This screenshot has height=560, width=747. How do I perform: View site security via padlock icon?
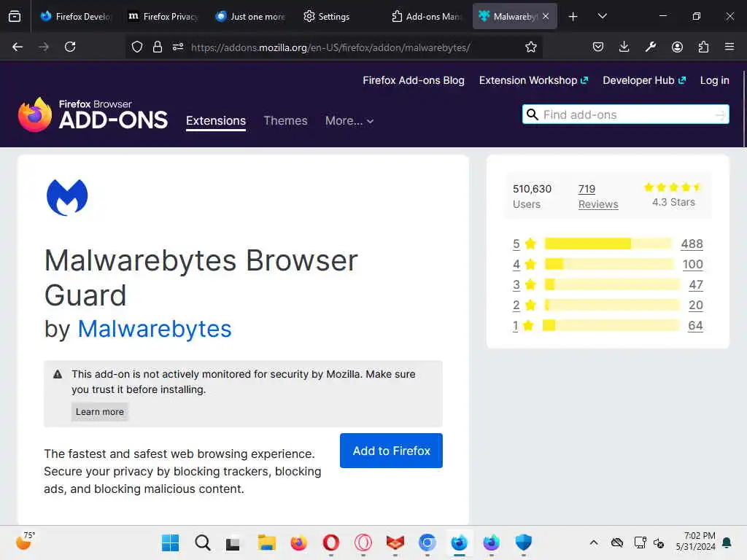click(158, 47)
